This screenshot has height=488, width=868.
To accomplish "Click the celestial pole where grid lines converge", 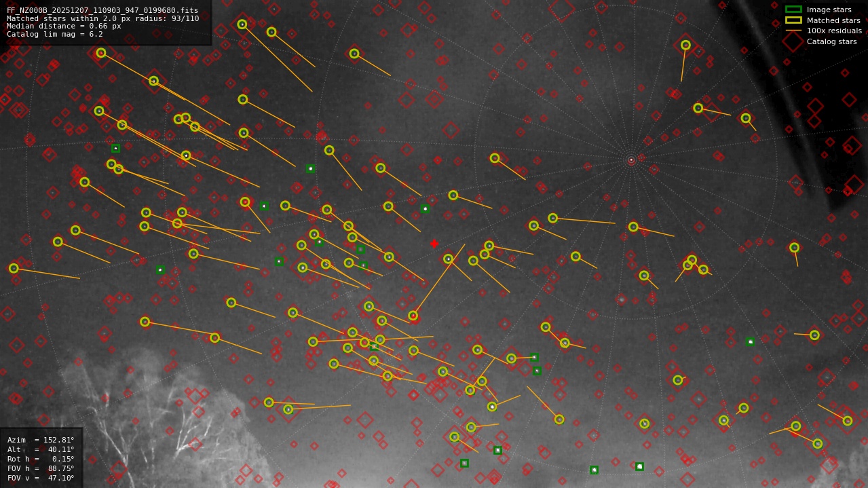I will (x=631, y=160).
